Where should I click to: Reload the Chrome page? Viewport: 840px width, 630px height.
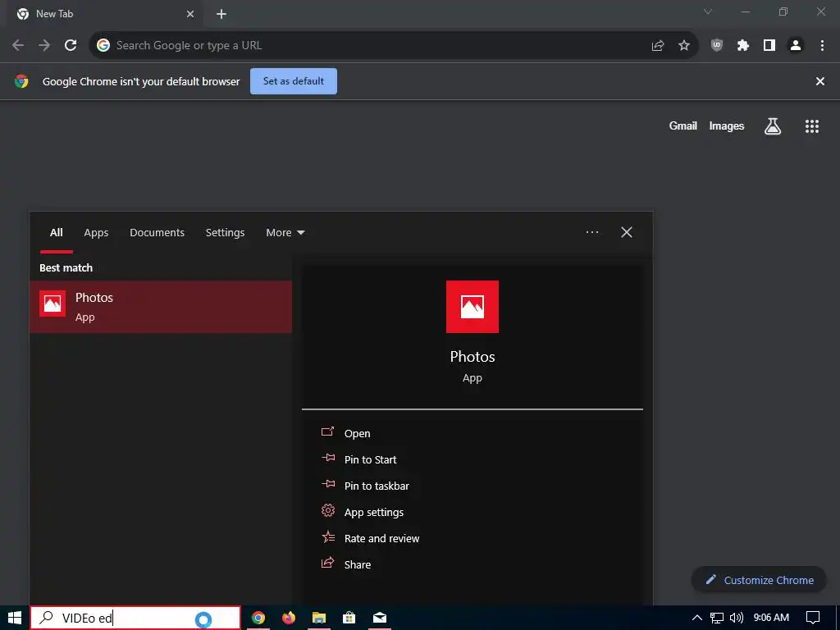[x=71, y=46]
